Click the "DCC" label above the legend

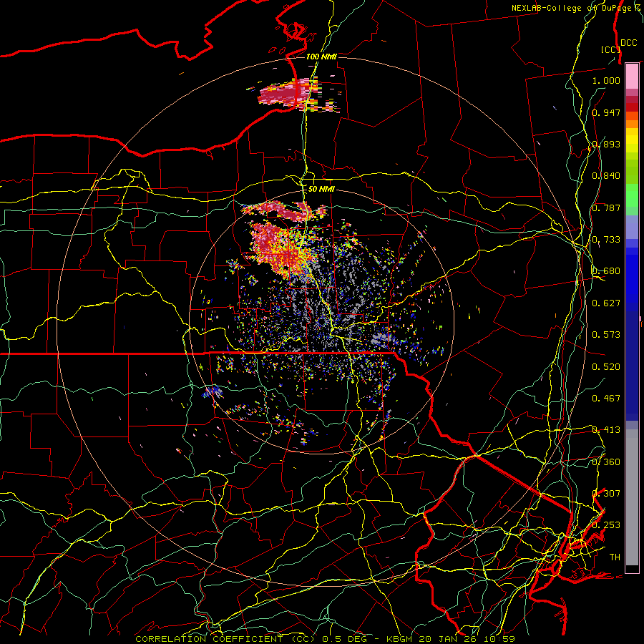pos(628,43)
